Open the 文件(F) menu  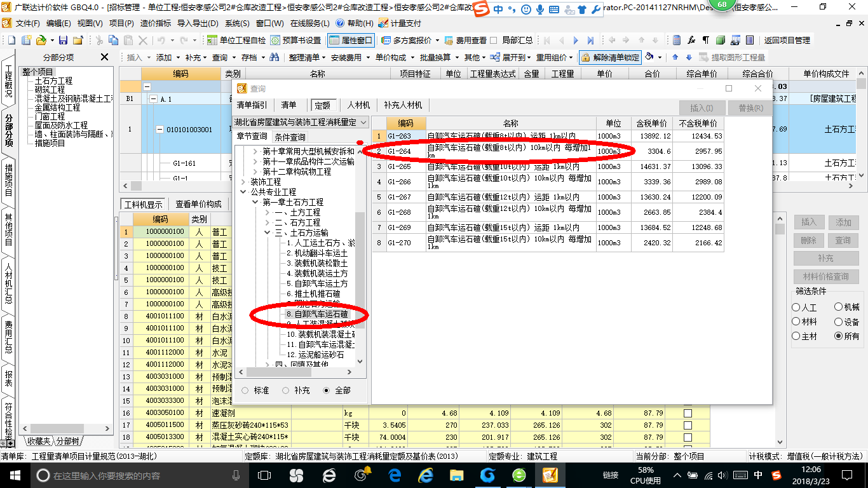click(27, 23)
